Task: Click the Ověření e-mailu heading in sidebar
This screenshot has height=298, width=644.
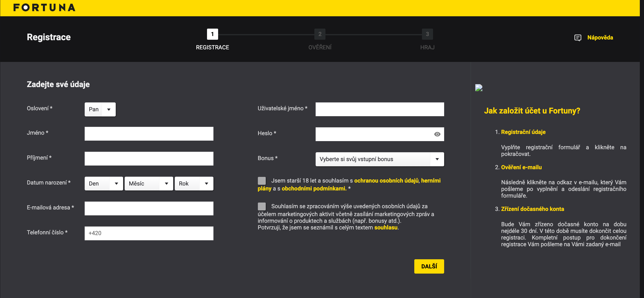Action: tap(521, 167)
